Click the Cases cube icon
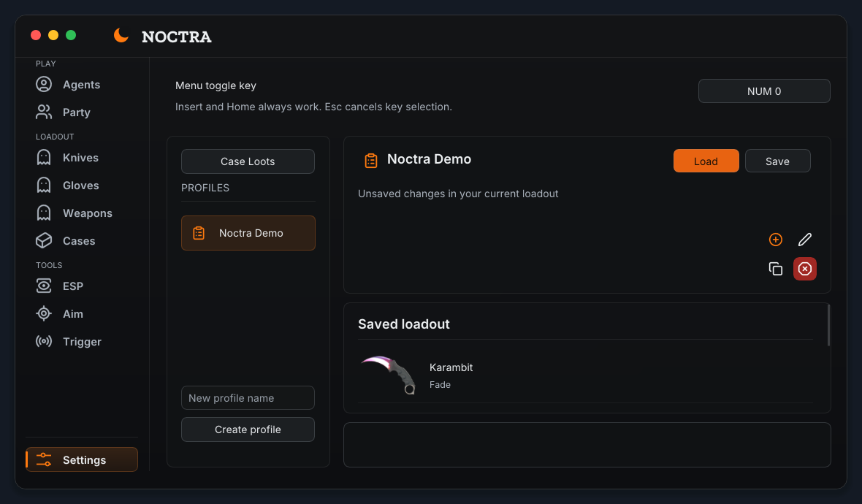 (44, 241)
